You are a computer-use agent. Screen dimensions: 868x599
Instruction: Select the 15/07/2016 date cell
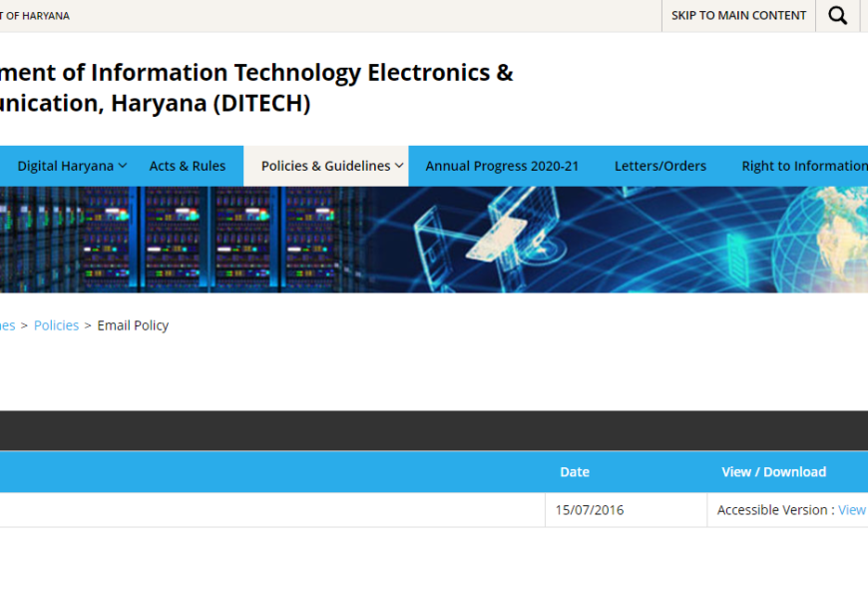point(590,510)
